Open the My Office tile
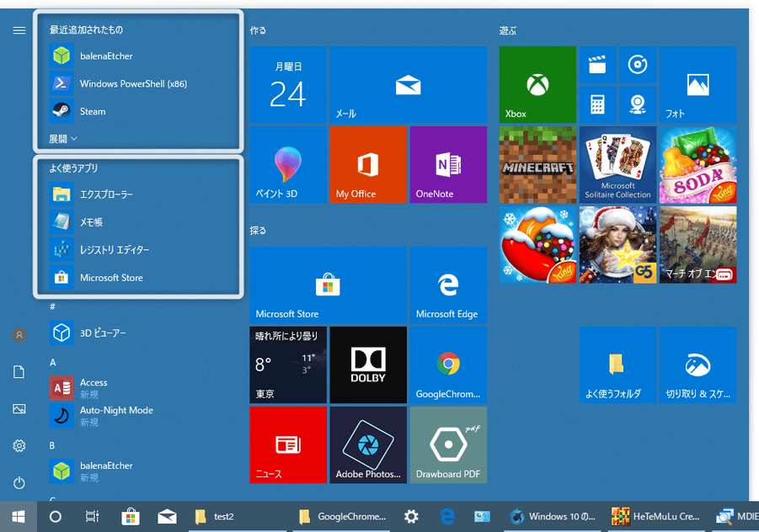The width and height of the screenshot is (759, 532). click(368, 164)
